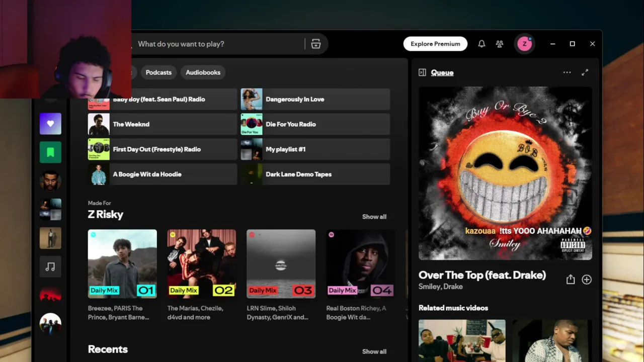Open the Browse icon in search bar
Screen dimensions: 644x362
pyautogui.click(x=316, y=44)
